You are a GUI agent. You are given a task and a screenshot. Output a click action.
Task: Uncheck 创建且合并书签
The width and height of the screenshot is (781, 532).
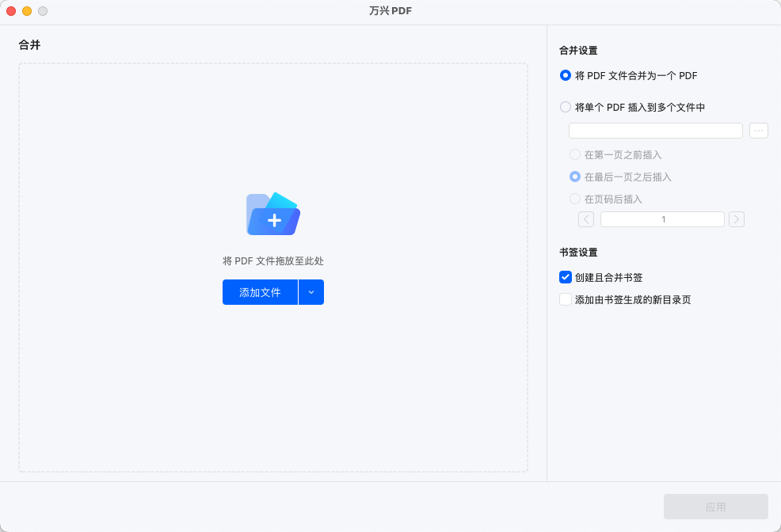tap(566, 277)
